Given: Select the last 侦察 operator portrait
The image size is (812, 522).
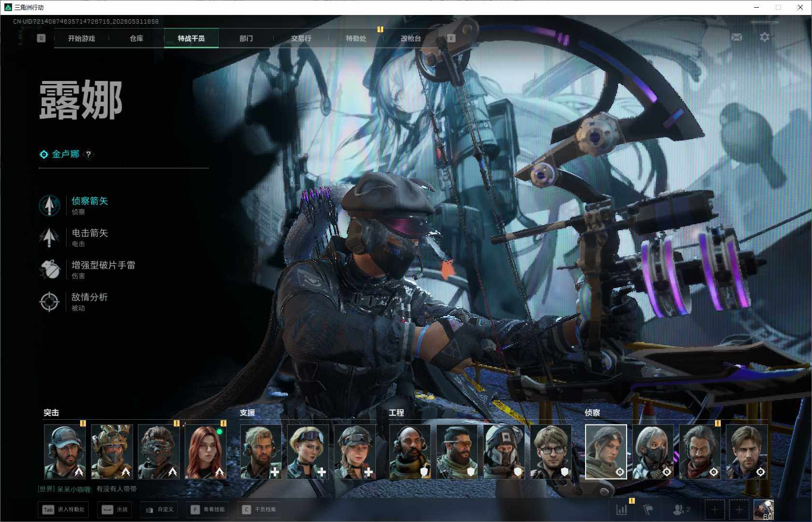Looking at the screenshot, I should (747, 452).
